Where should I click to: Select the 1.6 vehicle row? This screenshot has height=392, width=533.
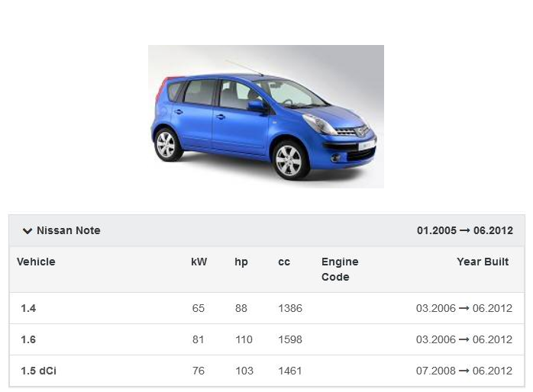(x=28, y=340)
